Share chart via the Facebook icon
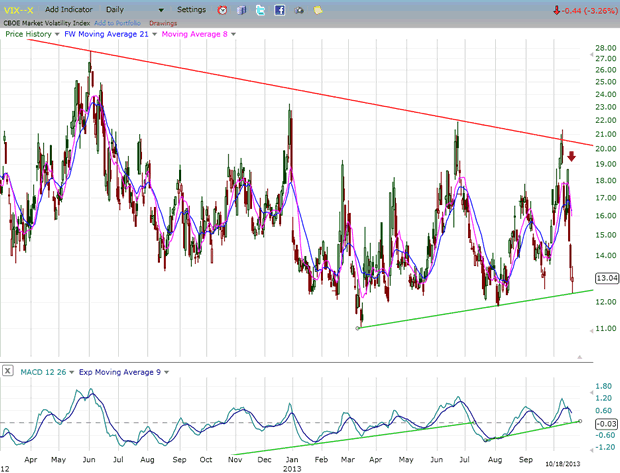This screenshot has height=473, width=620. pos(280,9)
